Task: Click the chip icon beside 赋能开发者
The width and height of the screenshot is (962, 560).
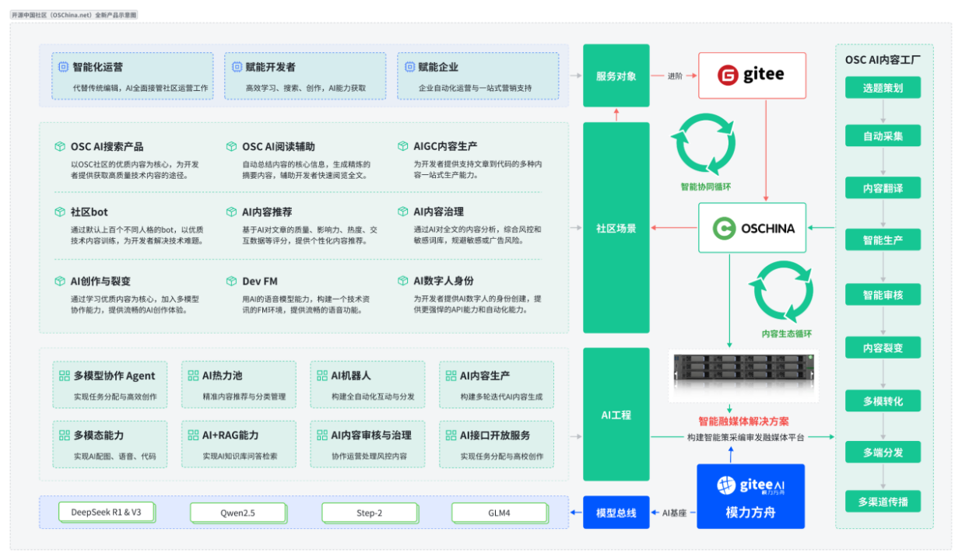Action: [237, 67]
